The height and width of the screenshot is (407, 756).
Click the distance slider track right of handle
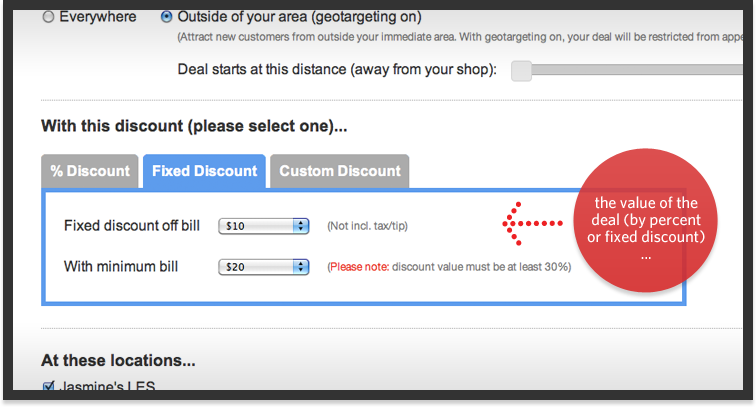[620, 70]
